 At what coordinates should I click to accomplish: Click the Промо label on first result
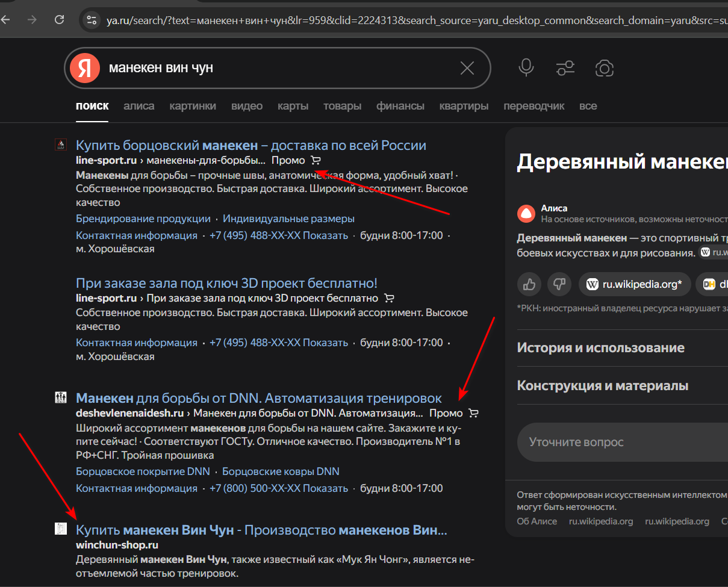click(x=288, y=160)
